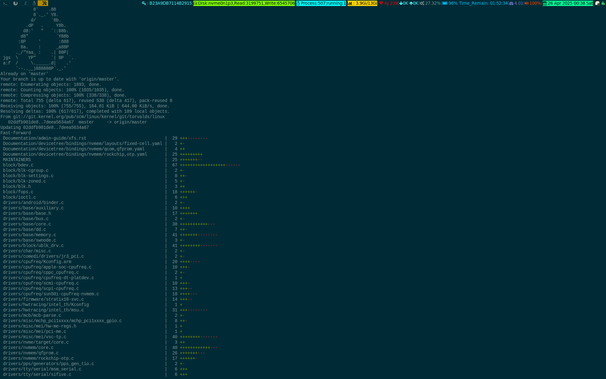Click the green 26 Apr 2025 date module
The width and height of the screenshot is (606, 379).
tap(567, 3)
